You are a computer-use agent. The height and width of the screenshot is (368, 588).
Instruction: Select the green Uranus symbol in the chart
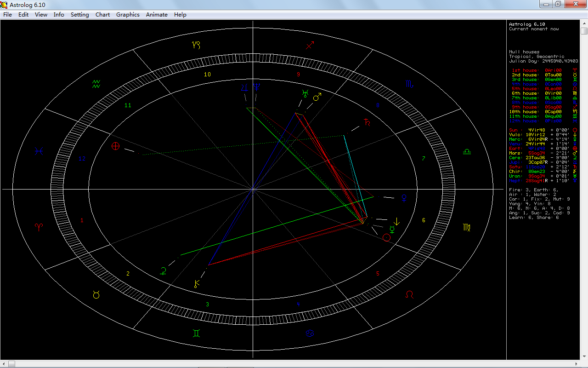point(305,93)
